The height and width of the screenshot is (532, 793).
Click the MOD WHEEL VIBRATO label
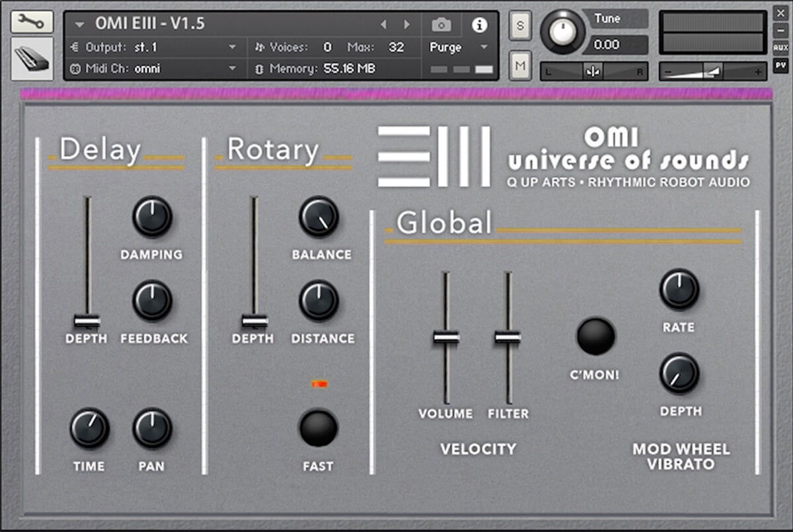point(681,457)
